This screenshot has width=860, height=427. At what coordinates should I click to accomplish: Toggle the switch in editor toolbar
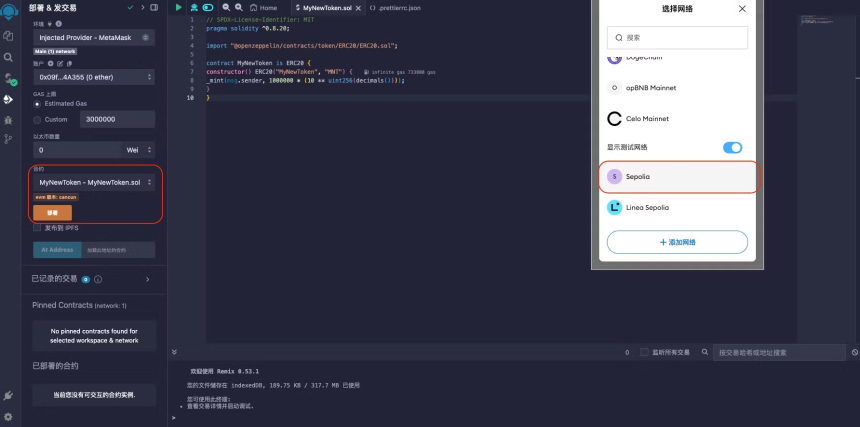pos(208,8)
